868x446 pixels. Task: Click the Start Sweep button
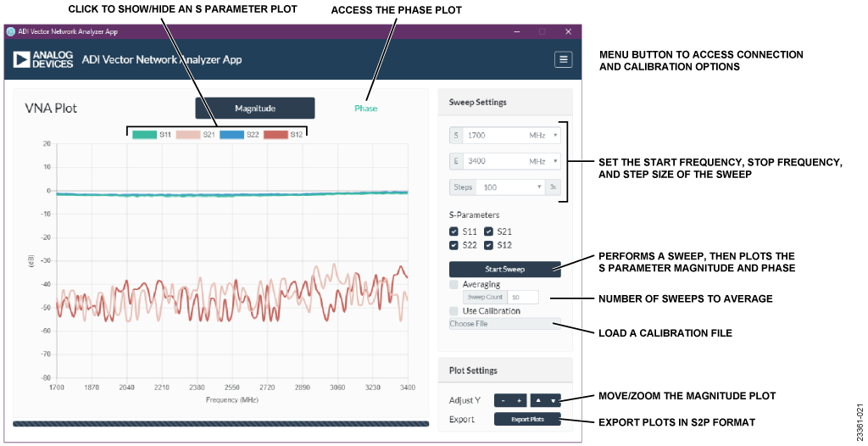click(x=505, y=270)
